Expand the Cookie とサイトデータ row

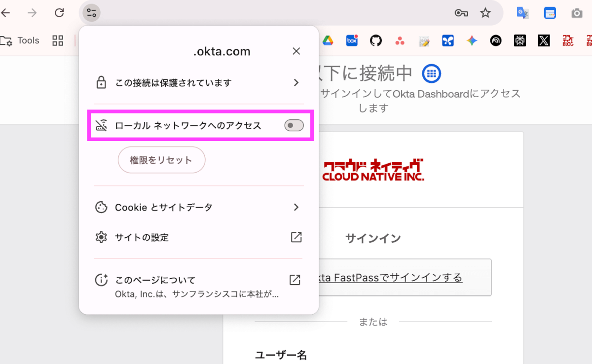[199, 208]
